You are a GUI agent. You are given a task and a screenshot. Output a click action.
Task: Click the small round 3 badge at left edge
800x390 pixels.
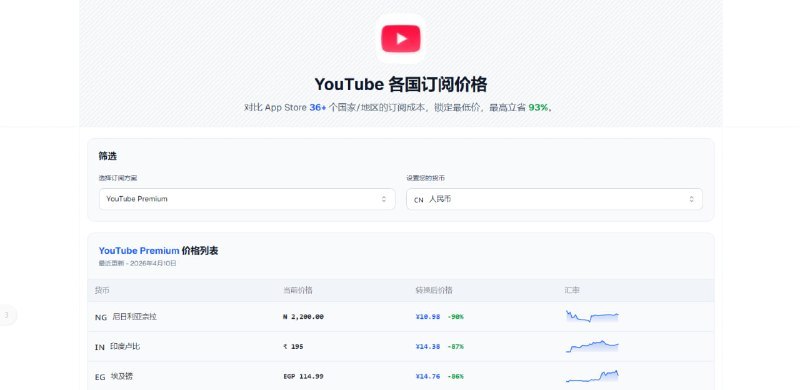(x=7, y=315)
